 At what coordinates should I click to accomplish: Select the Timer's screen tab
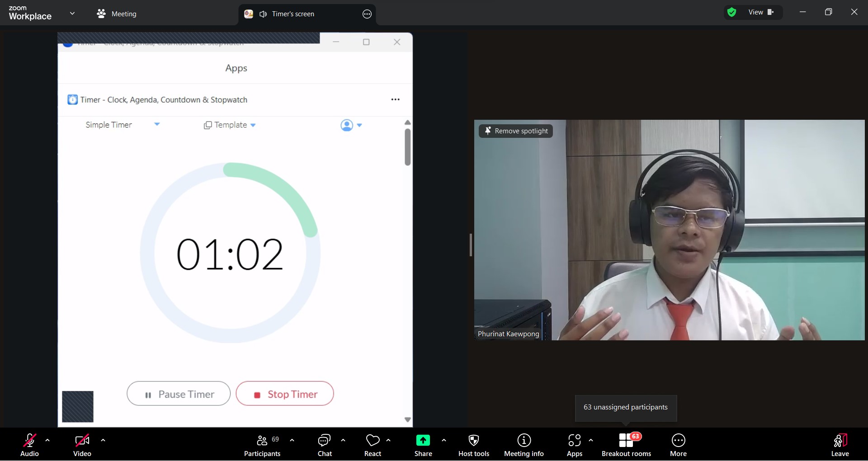[x=293, y=14]
